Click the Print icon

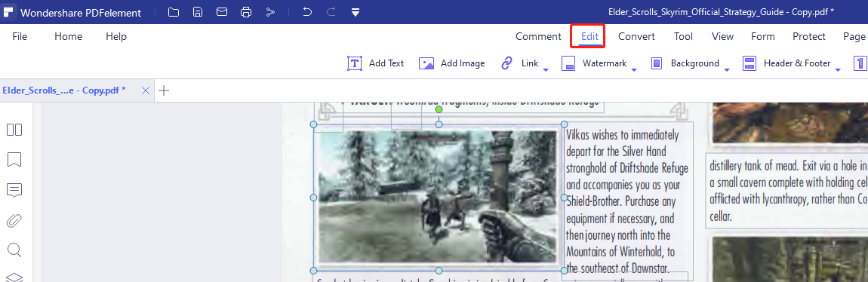click(x=246, y=12)
